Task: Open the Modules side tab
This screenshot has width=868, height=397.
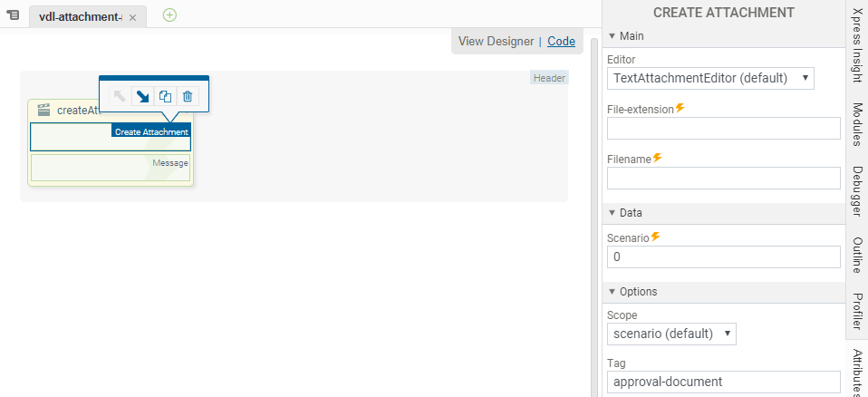Action: pyautogui.click(x=857, y=124)
